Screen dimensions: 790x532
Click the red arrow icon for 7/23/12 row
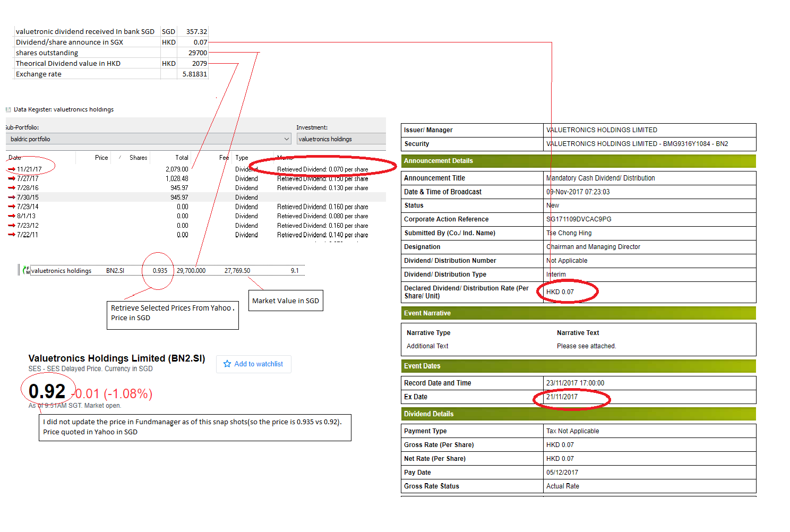[12, 225]
